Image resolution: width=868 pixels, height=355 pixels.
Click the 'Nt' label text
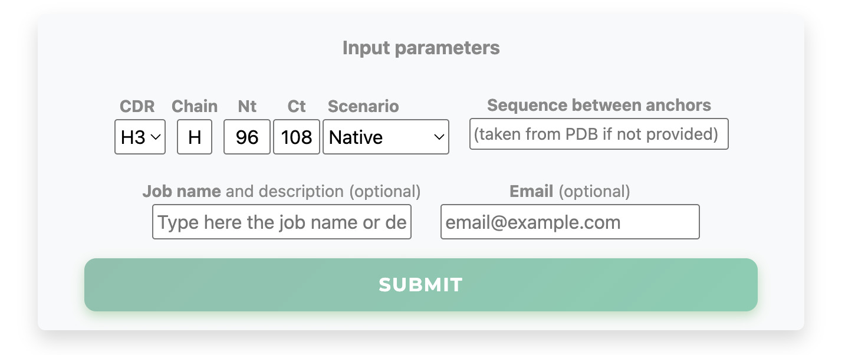[247, 107]
